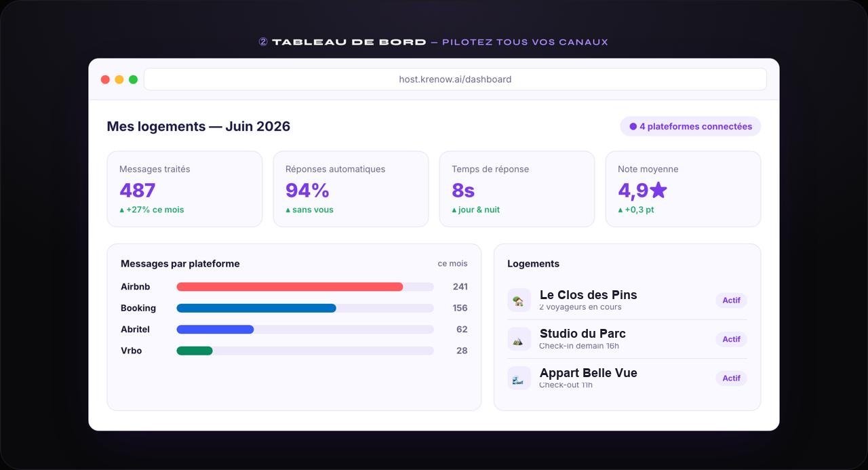Click the Le Clos des Pins house icon
The image size is (868, 470).
point(519,300)
